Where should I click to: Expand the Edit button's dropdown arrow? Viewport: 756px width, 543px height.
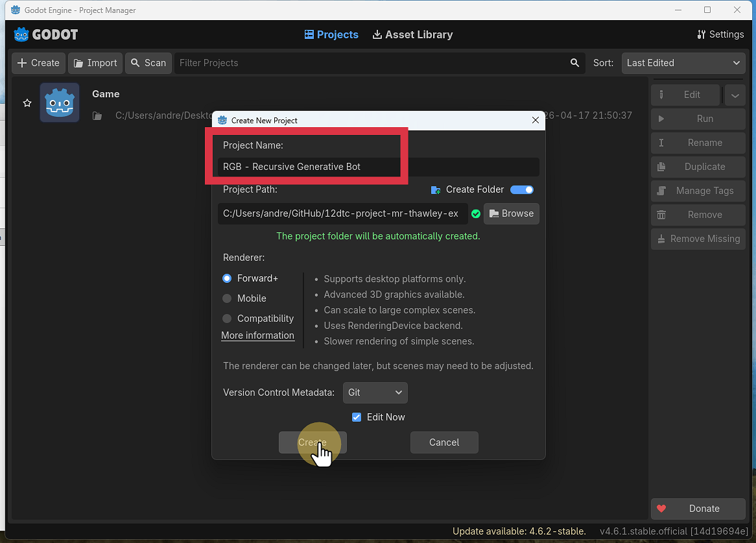pyautogui.click(x=735, y=95)
